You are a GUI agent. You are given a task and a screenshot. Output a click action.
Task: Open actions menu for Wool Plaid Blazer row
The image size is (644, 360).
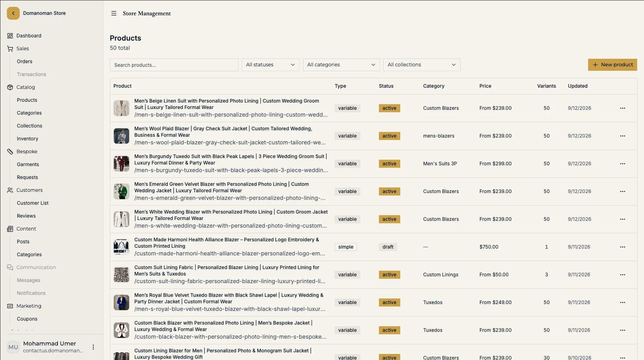pos(623,136)
